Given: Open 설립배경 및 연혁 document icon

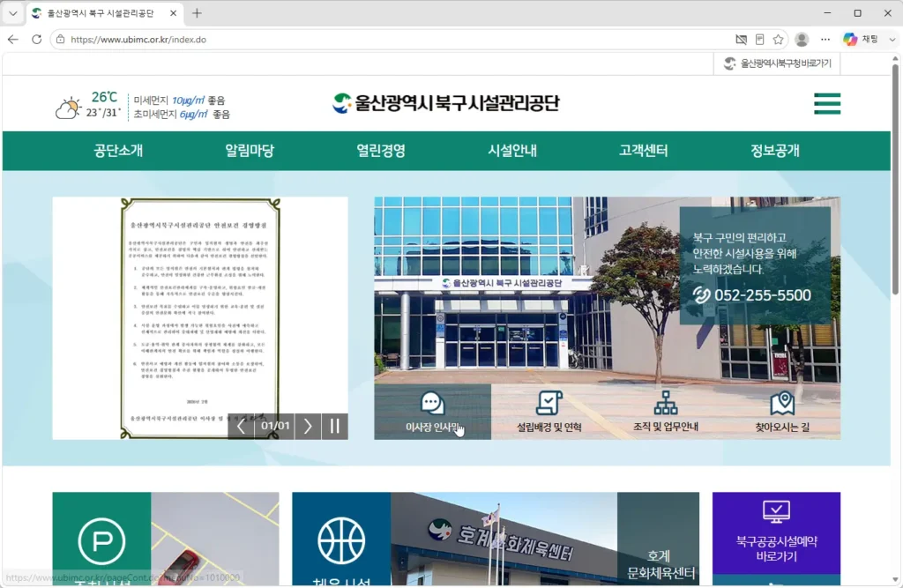Looking at the screenshot, I should click(x=549, y=403).
